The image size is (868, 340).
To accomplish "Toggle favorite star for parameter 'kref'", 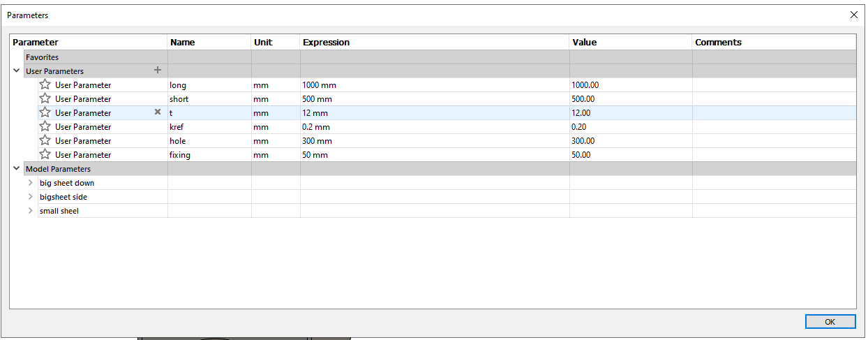I will 45,126.
